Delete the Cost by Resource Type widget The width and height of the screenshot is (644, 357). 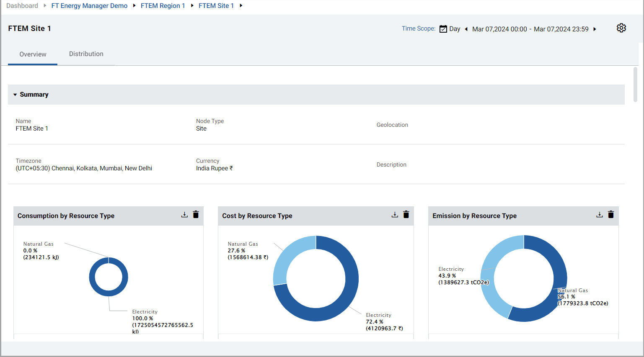(406, 214)
